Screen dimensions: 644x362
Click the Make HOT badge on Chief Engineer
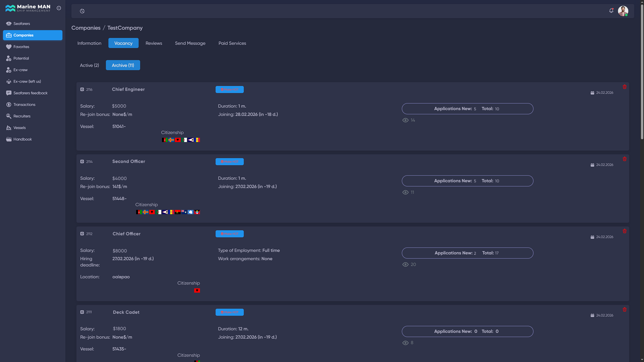230,89
